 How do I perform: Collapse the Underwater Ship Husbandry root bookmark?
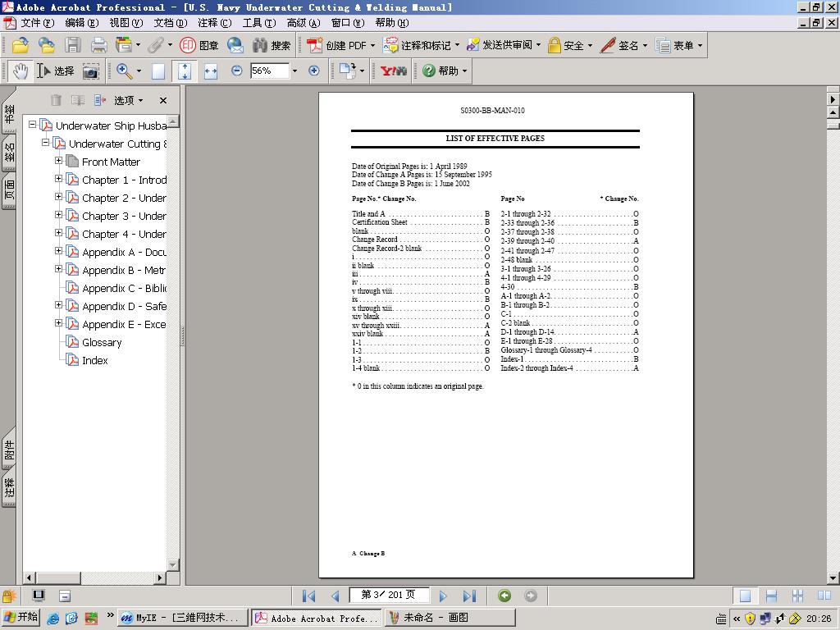point(32,125)
